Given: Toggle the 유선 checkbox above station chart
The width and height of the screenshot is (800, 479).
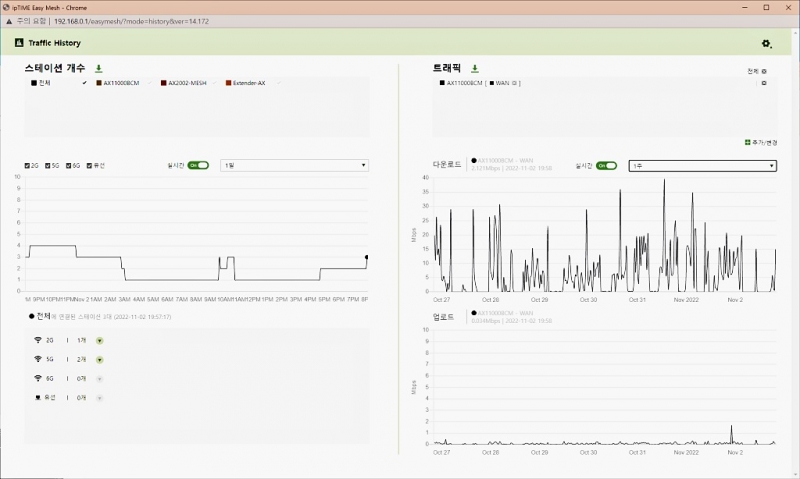Looking at the screenshot, I should [90, 165].
